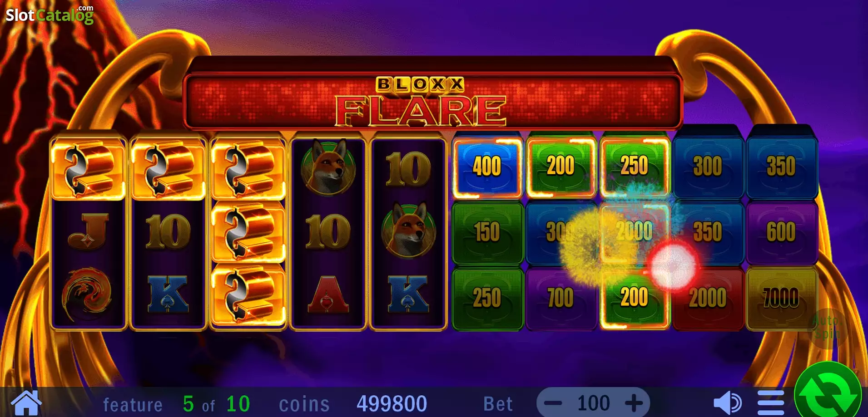Increase bet with the plus button
The height and width of the screenshot is (417, 868).
tap(634, 403)
